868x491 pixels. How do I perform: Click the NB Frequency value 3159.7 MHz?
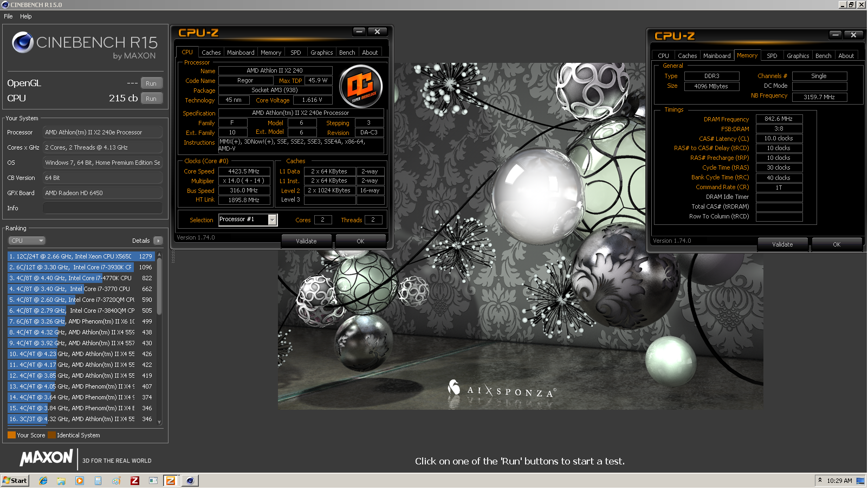pyautogui.click(x=819, y=97)
